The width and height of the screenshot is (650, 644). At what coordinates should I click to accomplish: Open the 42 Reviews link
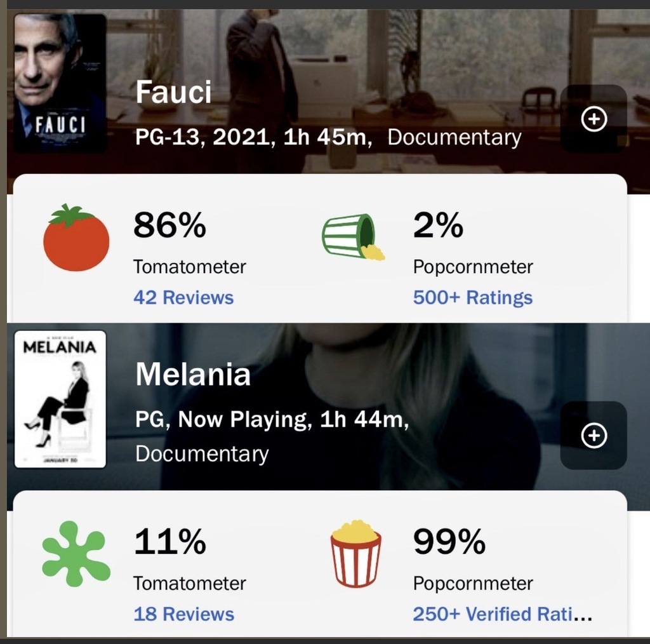[x=183, y=297]
